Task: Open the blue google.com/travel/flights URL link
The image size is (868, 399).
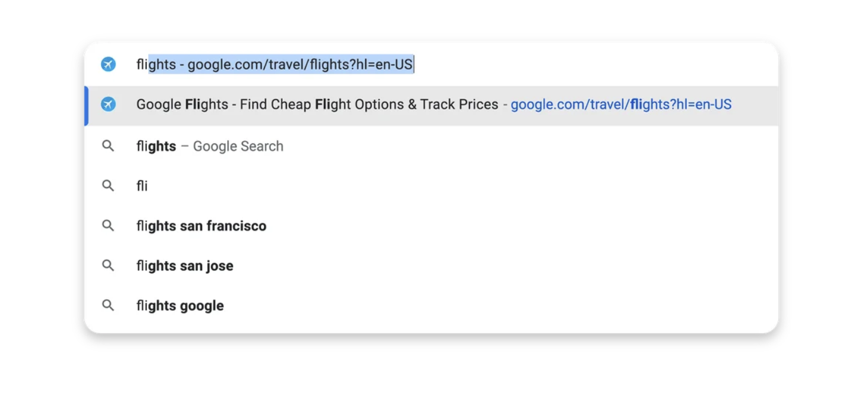Action: click(621, 105)
